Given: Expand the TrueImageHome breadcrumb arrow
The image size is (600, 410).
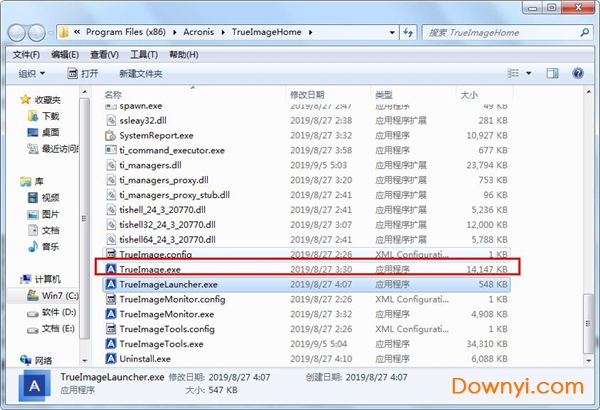Looking at the screenshot, I should pos(310,33).
